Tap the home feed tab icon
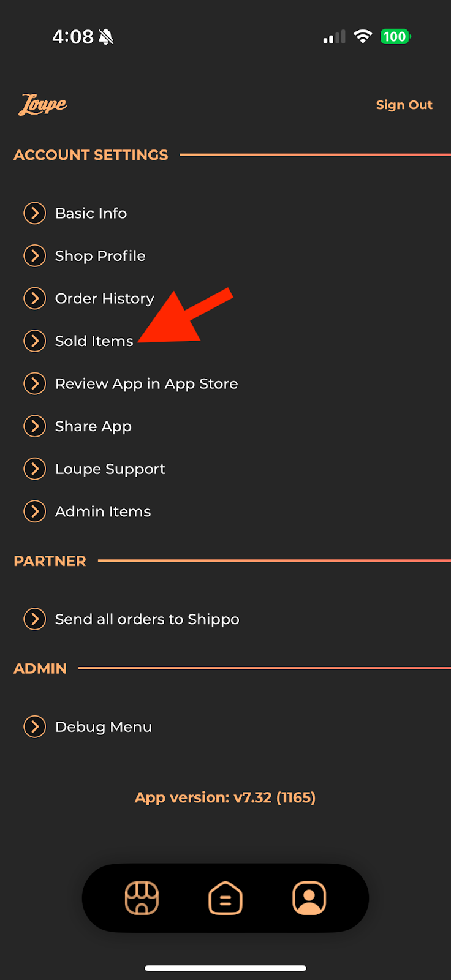Image resolution: width=451 pixels, height=980 pixels. (225, 898)
